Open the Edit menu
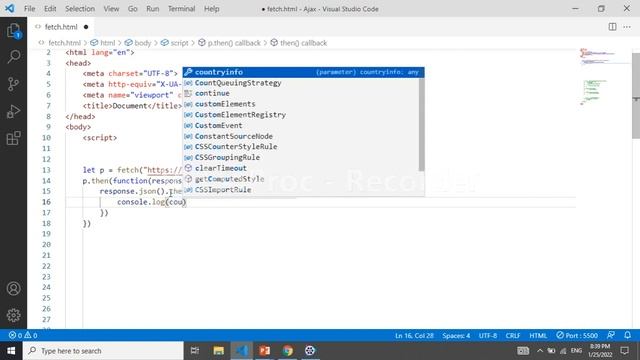Screen dimensions: 640x360 coord(50,9)
